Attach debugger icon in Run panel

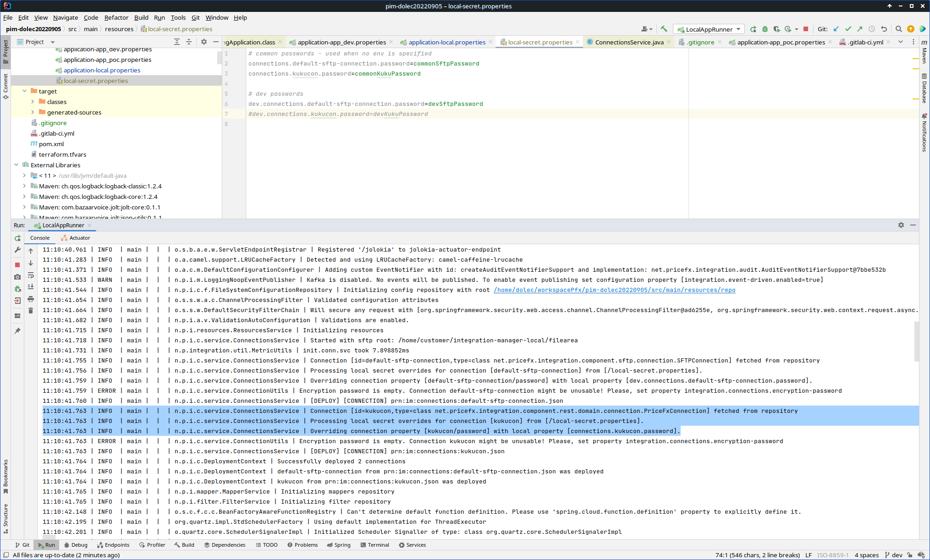click(17, 289)
